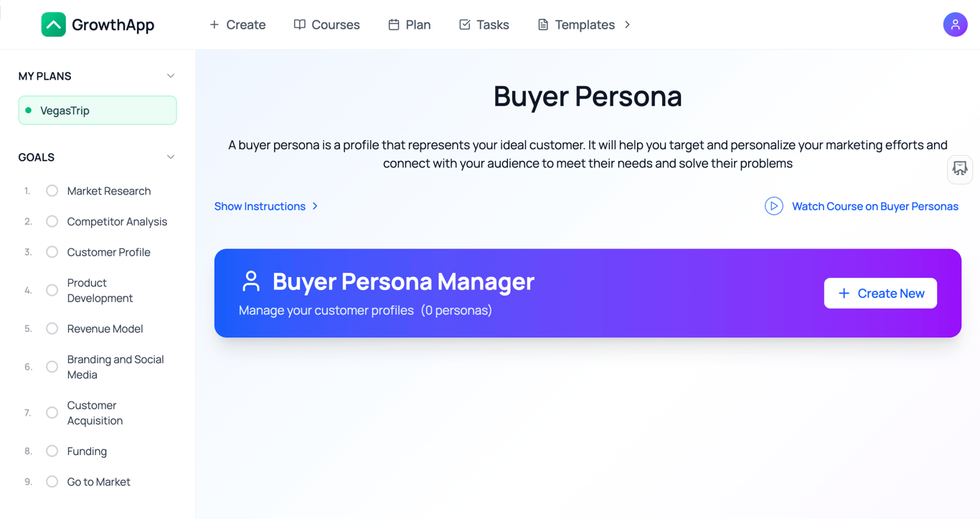Screen dimensions: 980x519
Task: Click the calendar icon beside Plan
Action: point(394,24)
